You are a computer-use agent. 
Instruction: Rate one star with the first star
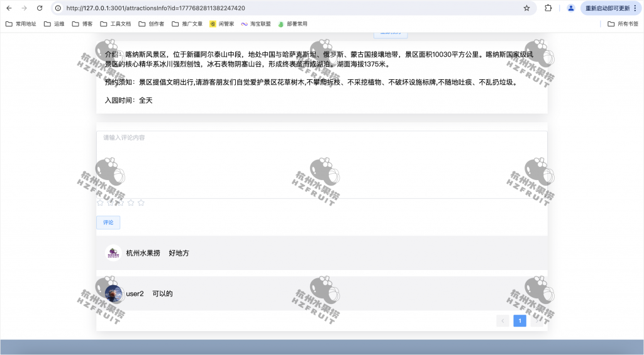click(x=100, y=203)
